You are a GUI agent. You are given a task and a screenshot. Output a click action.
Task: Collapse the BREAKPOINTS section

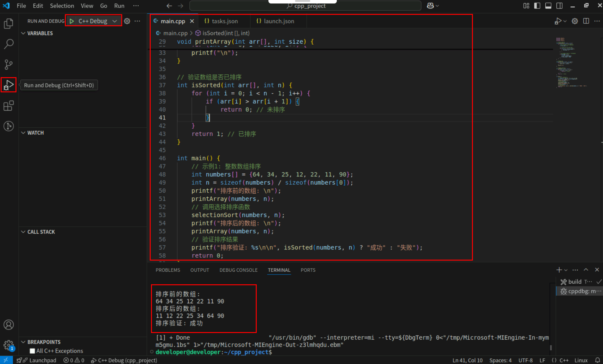click(23, 342)
